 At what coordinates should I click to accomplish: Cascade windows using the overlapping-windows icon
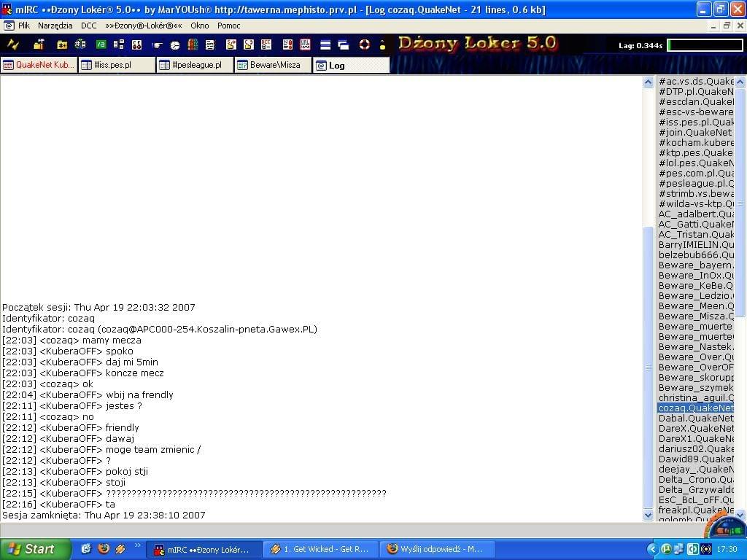[x=344, y=45]
